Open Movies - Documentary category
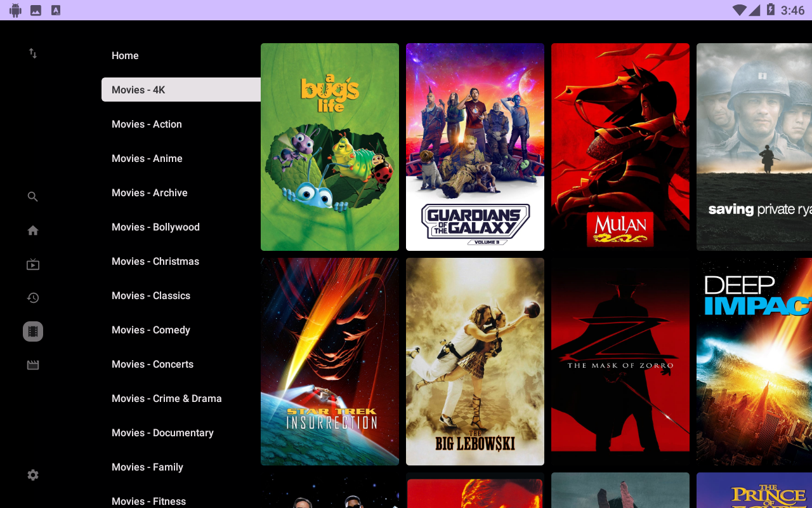812x508 pixels. (162, 433)
